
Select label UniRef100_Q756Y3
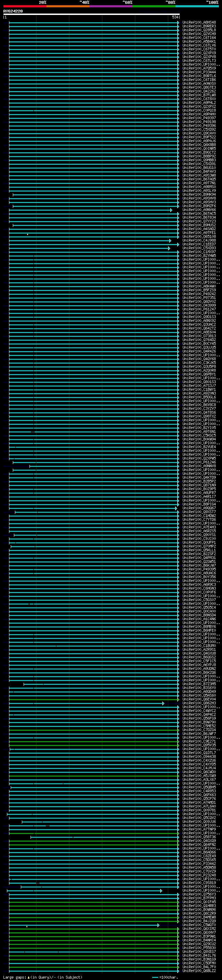point(199,894)
